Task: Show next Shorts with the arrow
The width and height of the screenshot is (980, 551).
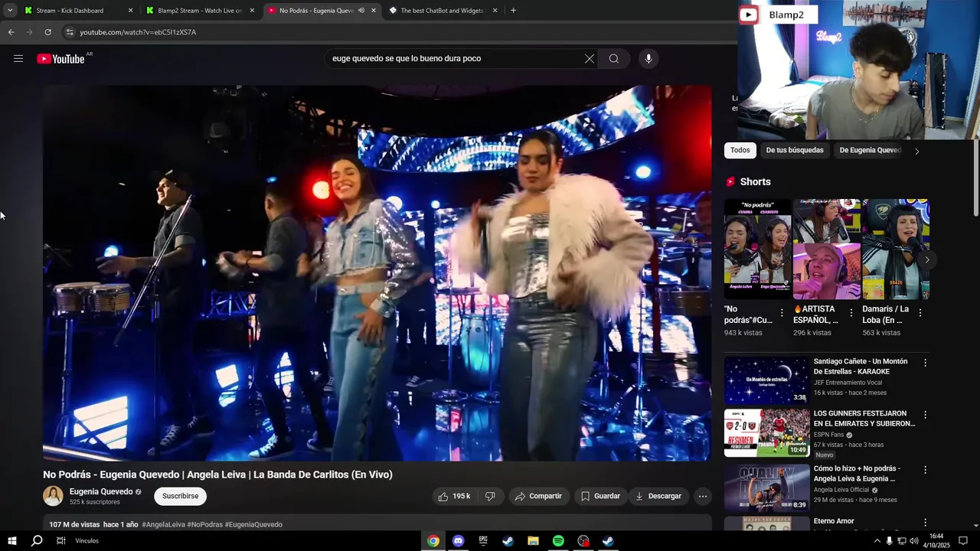Action: (x=926, y=259)
